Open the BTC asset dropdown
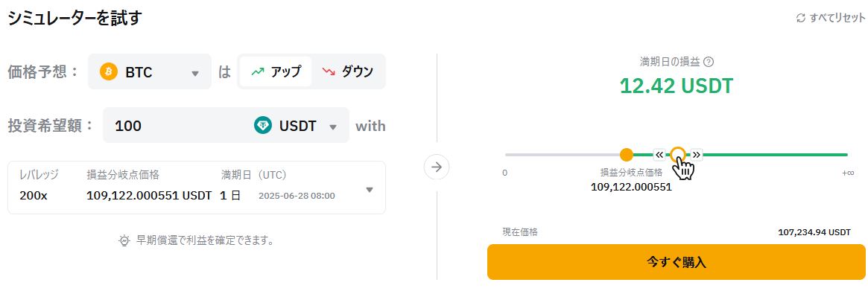The width and height of the screenshot is (868, 294). click(x=150, y=72)
